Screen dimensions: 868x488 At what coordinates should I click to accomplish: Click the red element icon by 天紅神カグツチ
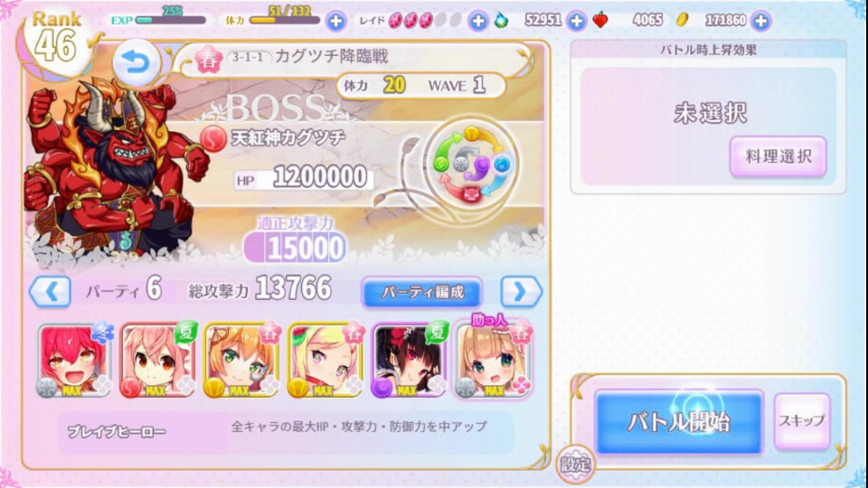212,138
